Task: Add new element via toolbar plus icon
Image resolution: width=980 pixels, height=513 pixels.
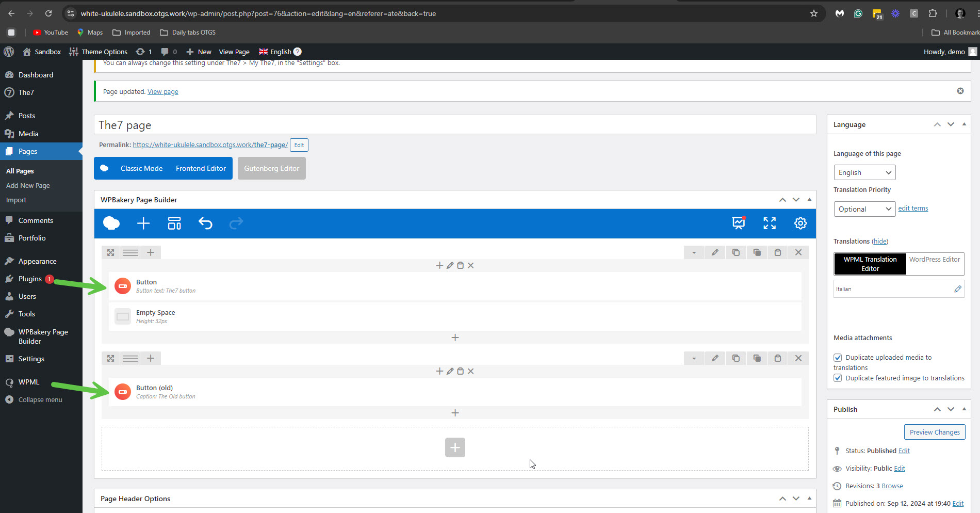Action: (143, 223)
